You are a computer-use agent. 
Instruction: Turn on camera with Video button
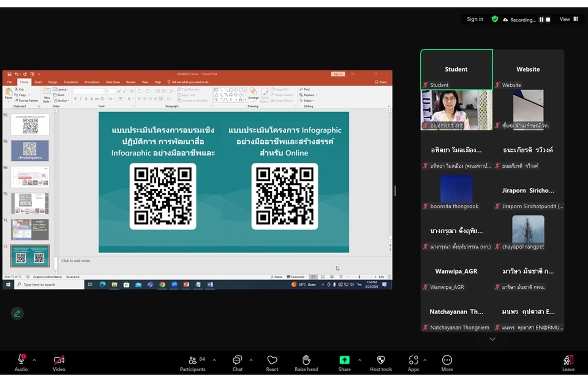(x=59, y=363)
